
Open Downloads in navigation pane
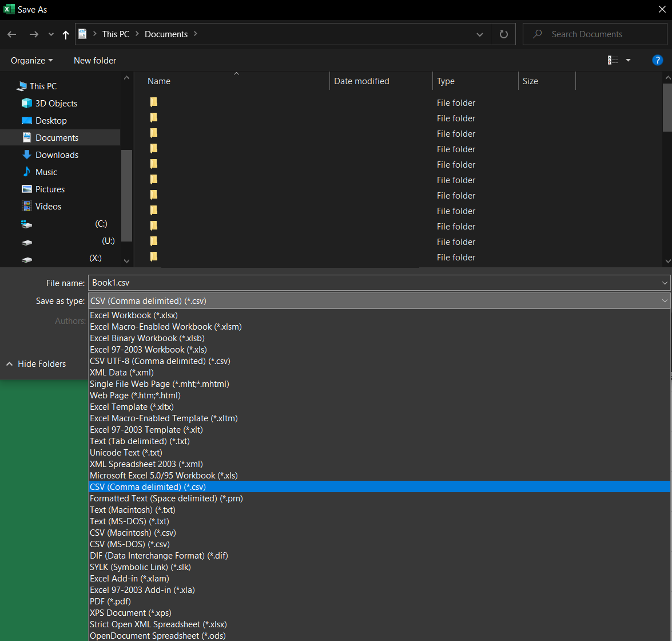(x=57, y=155)
